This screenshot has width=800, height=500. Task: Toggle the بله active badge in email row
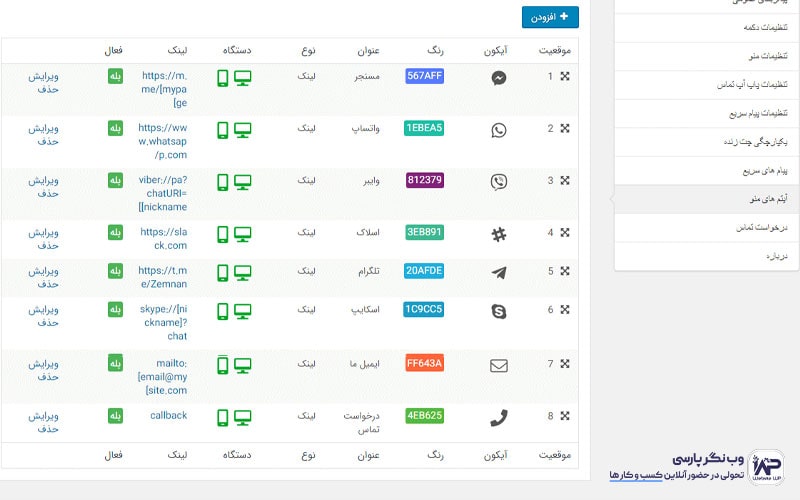click(115, 363)
